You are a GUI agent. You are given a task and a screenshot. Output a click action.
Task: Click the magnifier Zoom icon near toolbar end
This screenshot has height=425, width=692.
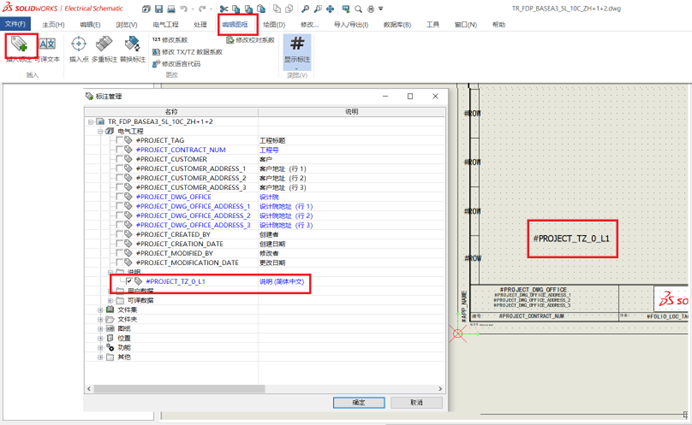(x=358, y=9)
